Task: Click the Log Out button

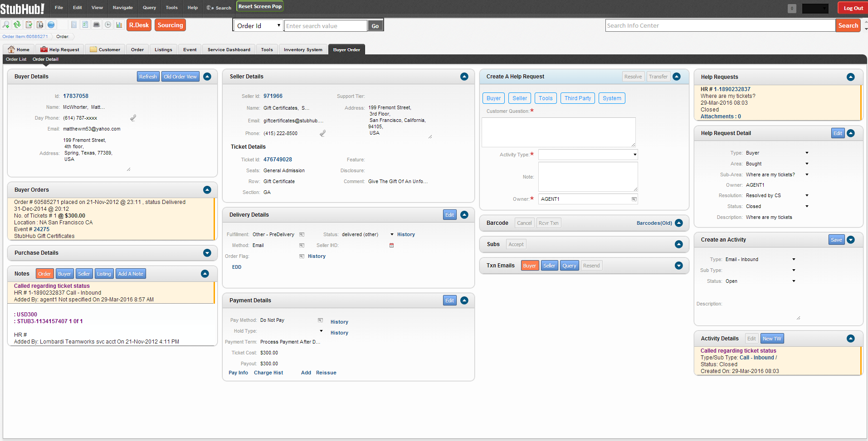Action: (x=853, y=8)
